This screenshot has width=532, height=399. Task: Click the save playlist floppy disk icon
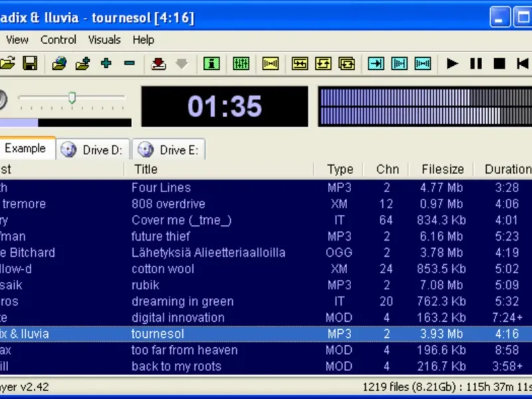(29, 64)
